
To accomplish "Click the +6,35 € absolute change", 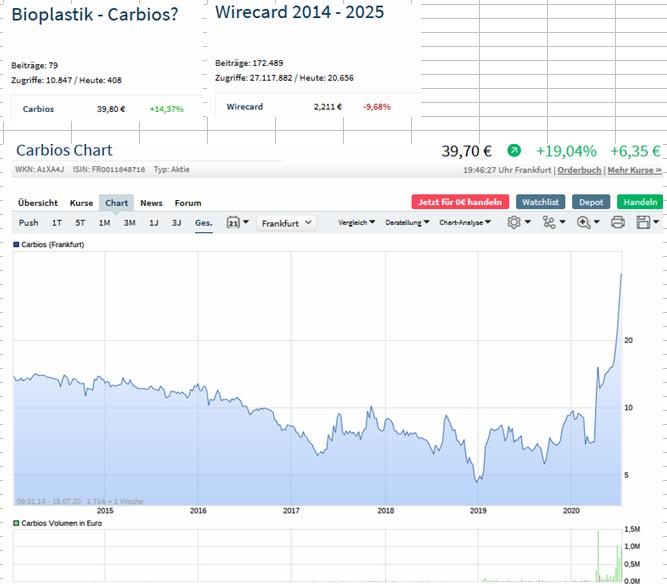I will point(635,151).
